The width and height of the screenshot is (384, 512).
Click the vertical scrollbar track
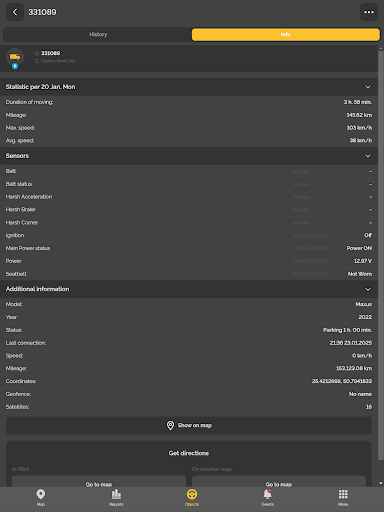coord(381,265)
